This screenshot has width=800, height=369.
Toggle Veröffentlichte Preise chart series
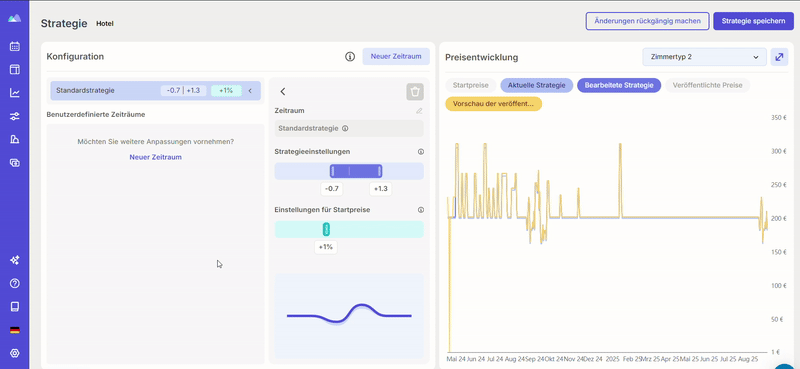pyautogui.click(x=708, y=85)
